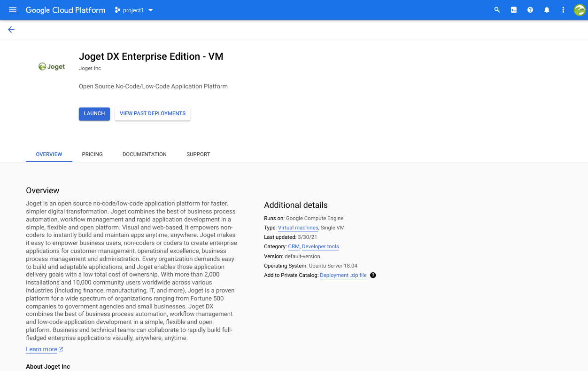Click the Joget logo thumbnail
The height and width of the screenshot is (371, 588).
click(x=52, y=67)
